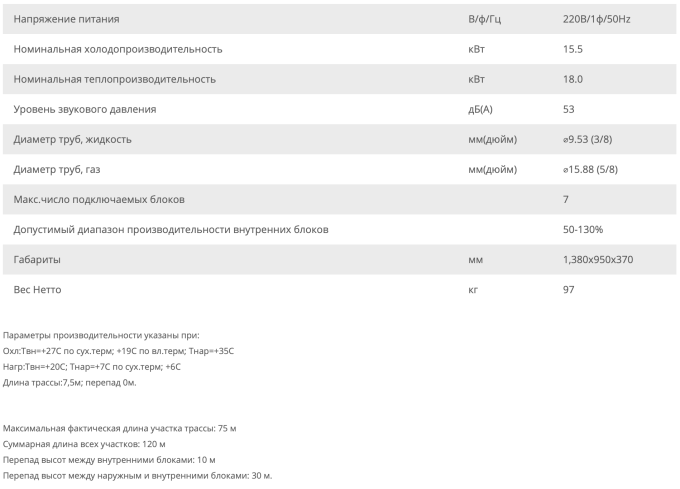Click the cooling capacity value 15.5
The width and height of the screenshot is (680, 489).
click(573, 49)
